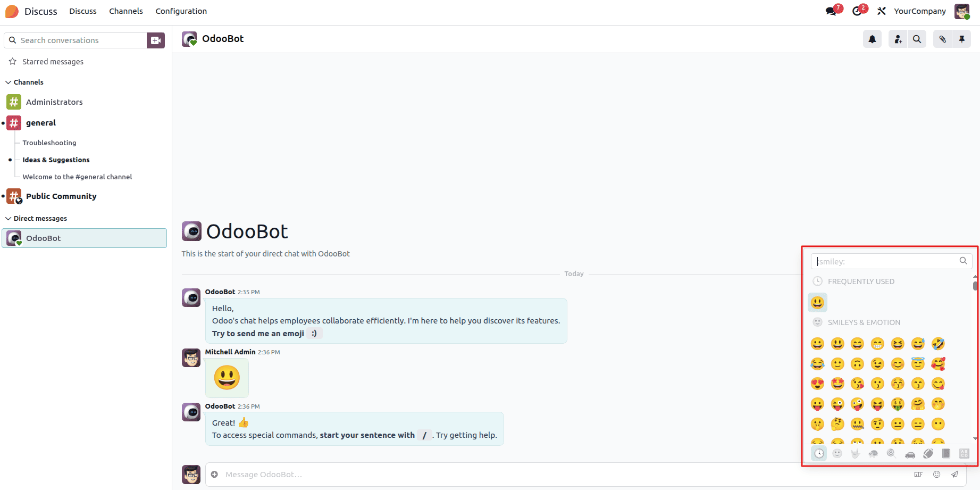Click the large emoji in Mitchell Admin's message
The height and width of the screenshot is (490, 980).
(x=227, y=378)
